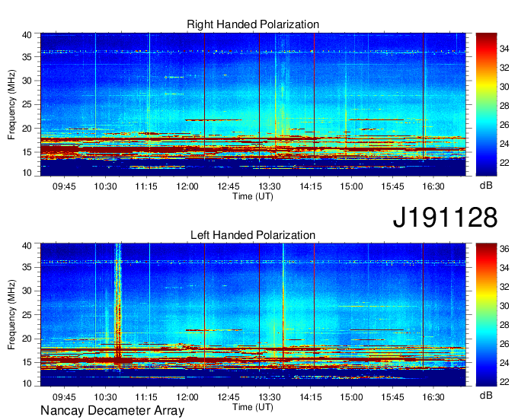The width and height of the screenshot is (518, 420).
Task: Click the '35' frequency tick of Right Handed plot
Action: 27,57
